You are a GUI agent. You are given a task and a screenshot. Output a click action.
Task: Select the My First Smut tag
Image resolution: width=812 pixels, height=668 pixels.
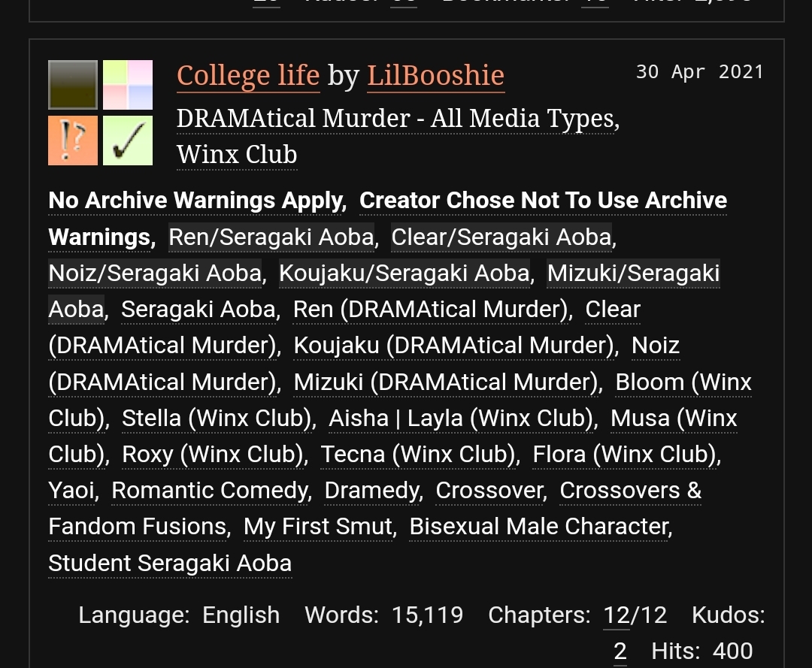319,527
